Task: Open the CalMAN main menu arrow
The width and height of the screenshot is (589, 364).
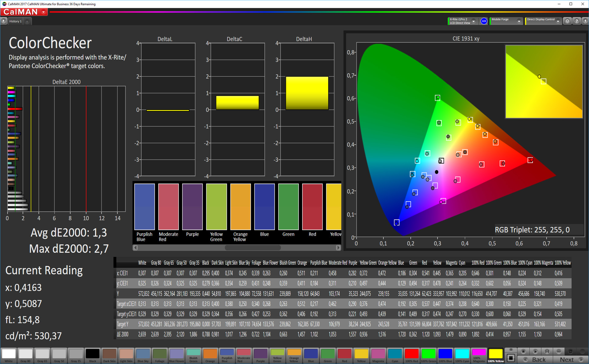Action: (44, 12)
